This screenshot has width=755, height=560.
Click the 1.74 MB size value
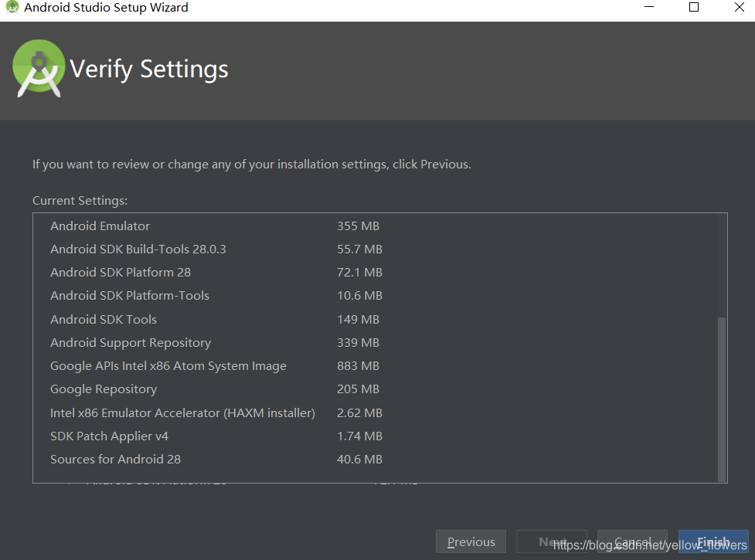359,436
